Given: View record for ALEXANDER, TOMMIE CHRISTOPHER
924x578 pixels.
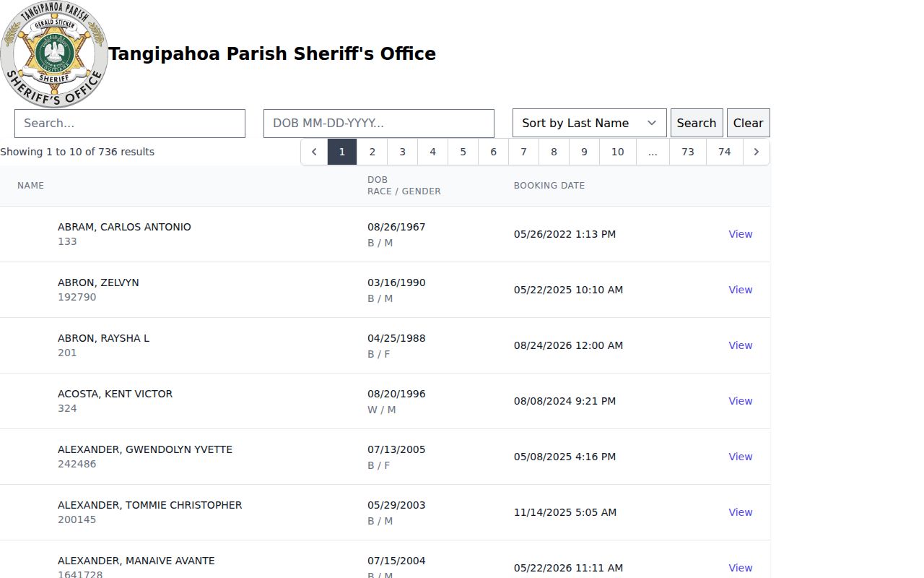Looking at the screenshot, I should [741, 512].
